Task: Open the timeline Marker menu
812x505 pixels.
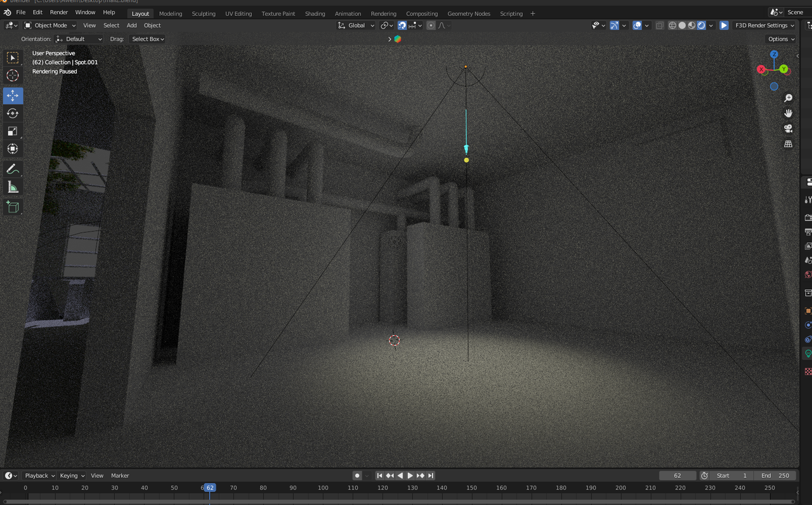Action: click(120, 475)
